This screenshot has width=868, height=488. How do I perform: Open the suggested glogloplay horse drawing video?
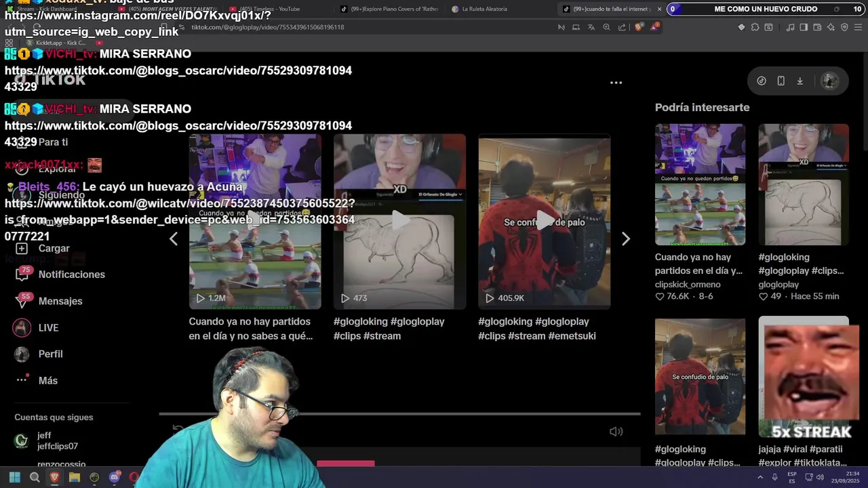coord(804,184)
